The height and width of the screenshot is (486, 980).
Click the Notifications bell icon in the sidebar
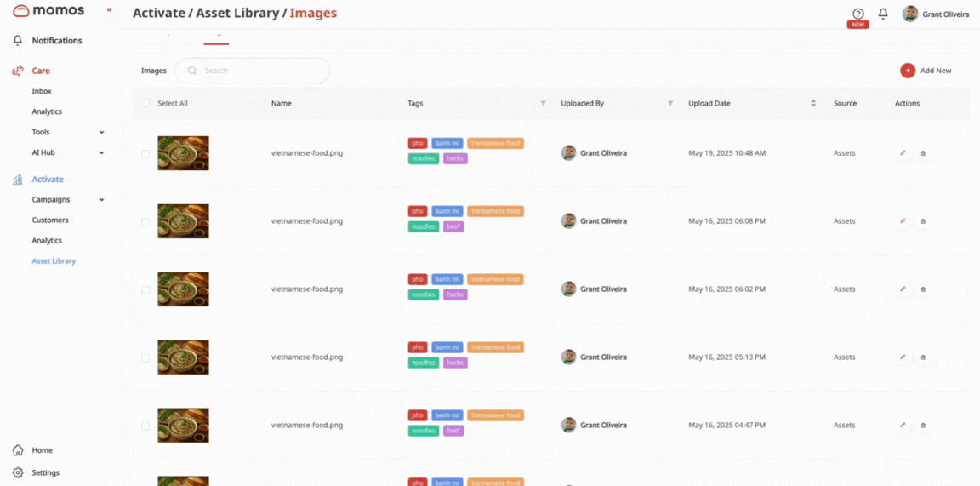point(18,41)
